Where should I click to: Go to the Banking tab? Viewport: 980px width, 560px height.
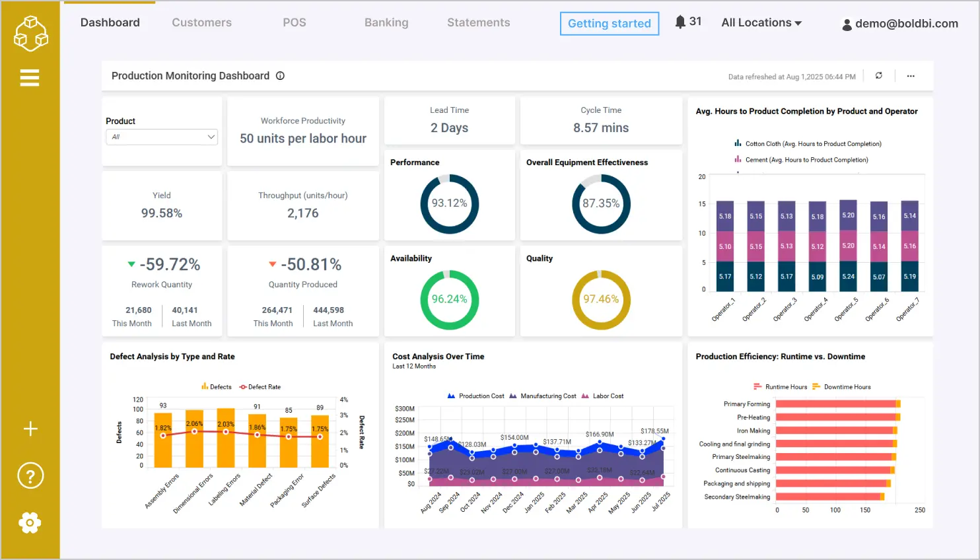386,22
